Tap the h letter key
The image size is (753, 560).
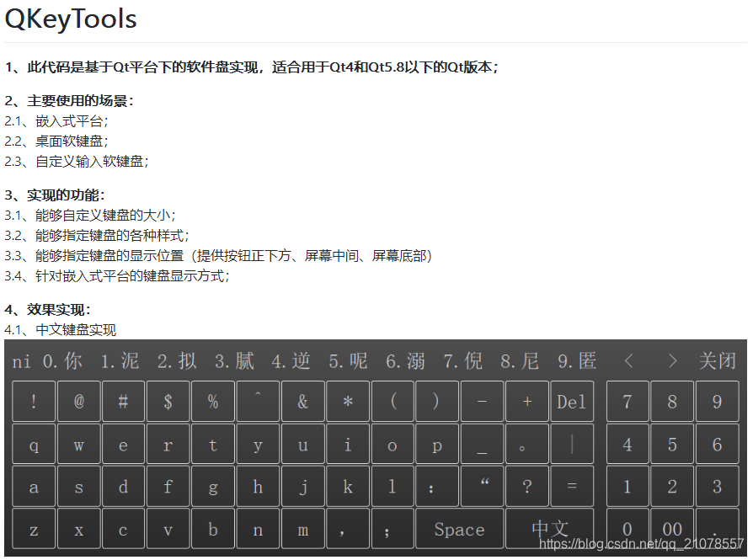click(x=258, y=486)
